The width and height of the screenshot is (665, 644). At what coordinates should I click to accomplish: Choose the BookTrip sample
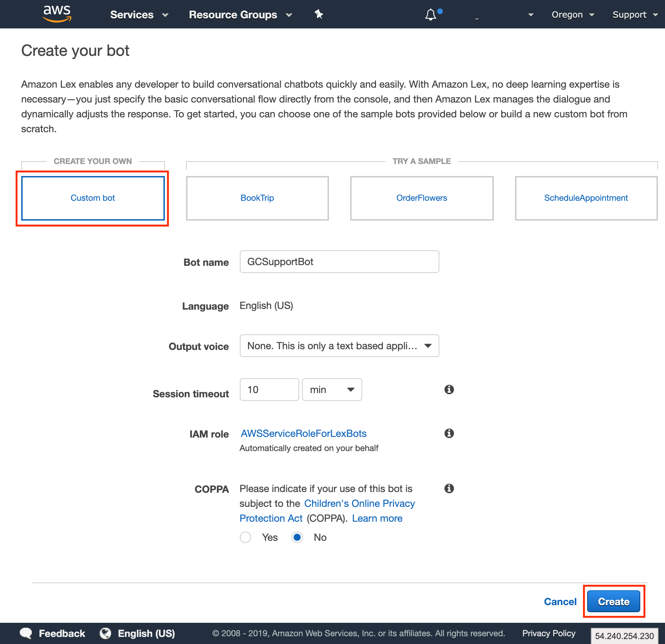click(x=258, y=198)
